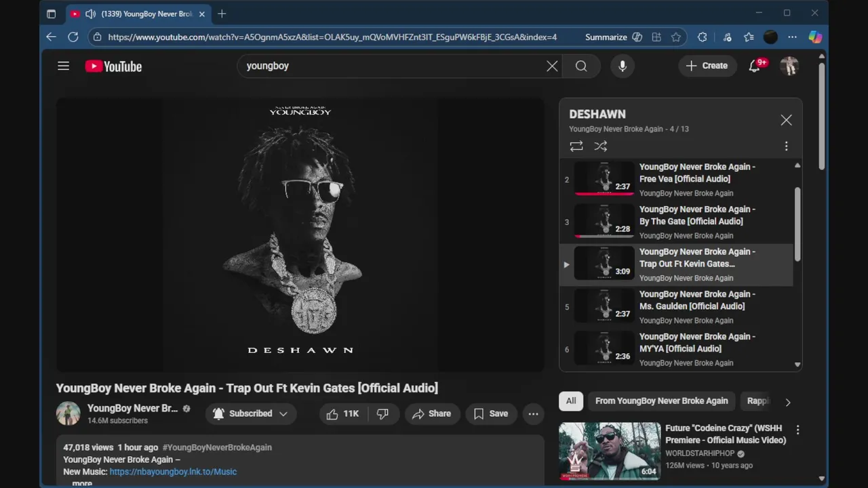Open the YoungBoy Never Br... channel name
The height and width of the screenshot is (488, 868).
tap(132, 408)
